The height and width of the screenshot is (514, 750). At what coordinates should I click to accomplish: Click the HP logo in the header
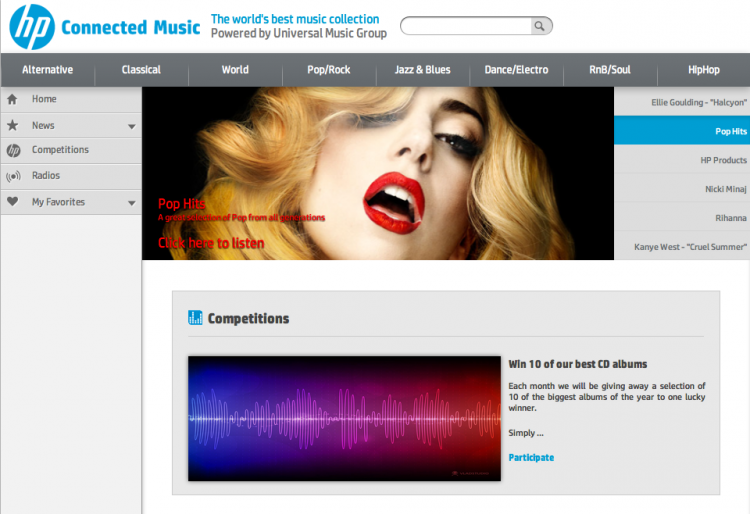click(x=32, y=27)
